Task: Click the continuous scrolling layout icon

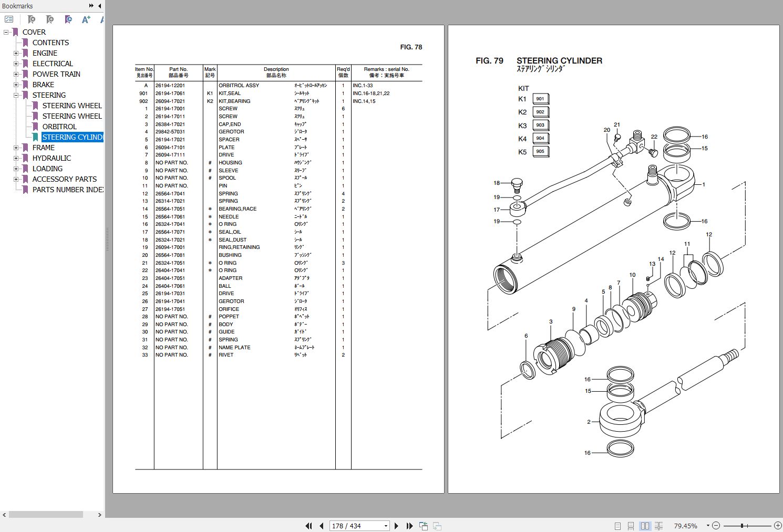Action: point(631,526)
